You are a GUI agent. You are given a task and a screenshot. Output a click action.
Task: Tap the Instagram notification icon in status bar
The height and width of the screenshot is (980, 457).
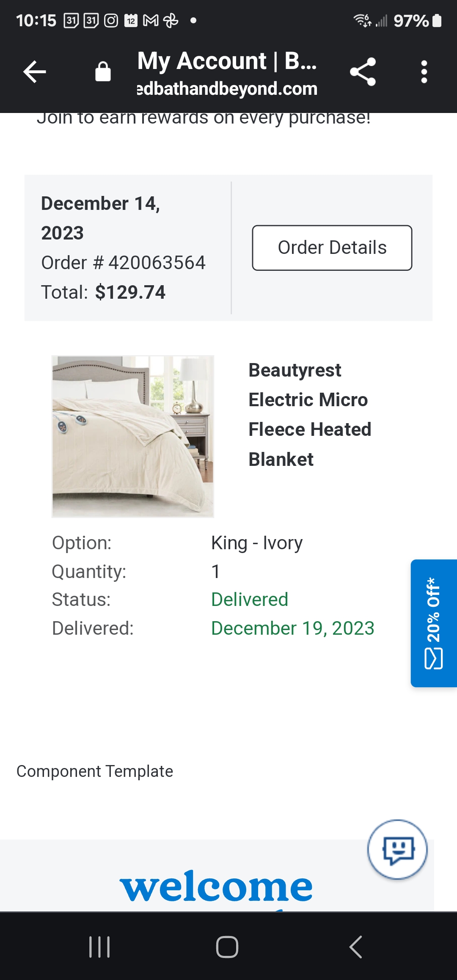tap(111, 20)
